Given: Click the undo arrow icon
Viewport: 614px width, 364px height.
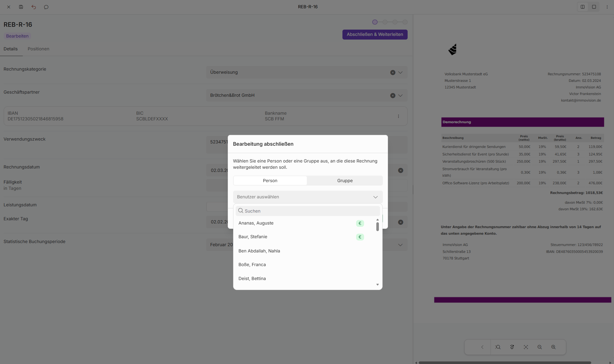Looking at the screenshot, I should [34, 7].
